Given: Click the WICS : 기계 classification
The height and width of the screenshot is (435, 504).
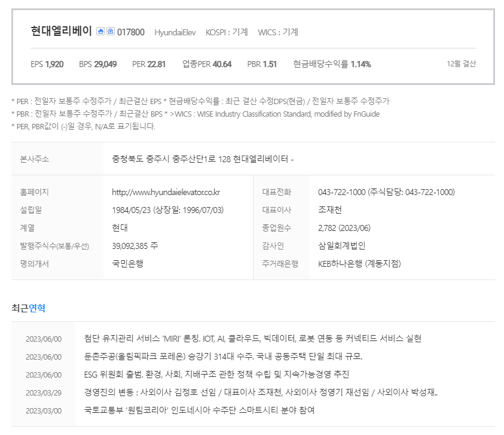Looking at the screenshot, I should click(x=278, y=32).
